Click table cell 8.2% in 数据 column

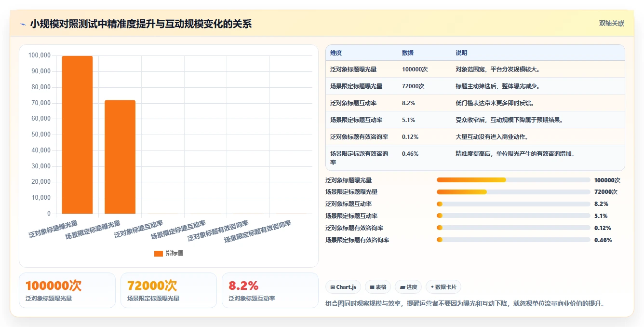[408, 103]
